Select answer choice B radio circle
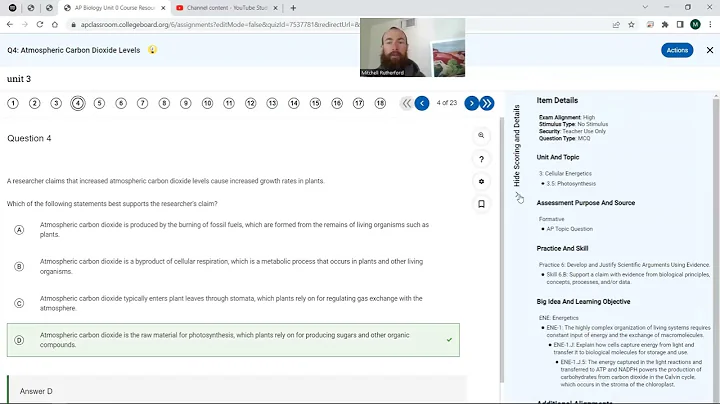The image size is (720, 404). tap(19, 266)
